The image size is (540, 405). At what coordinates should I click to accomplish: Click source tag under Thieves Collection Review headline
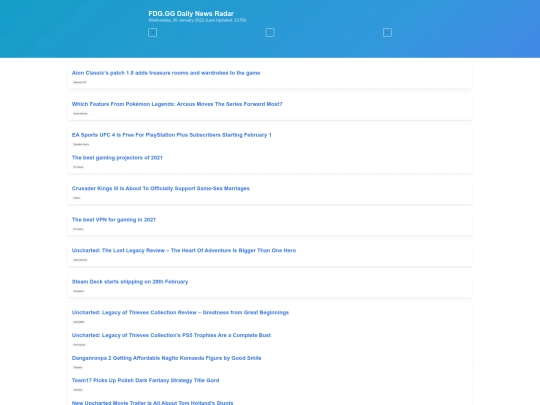(79, 322)
